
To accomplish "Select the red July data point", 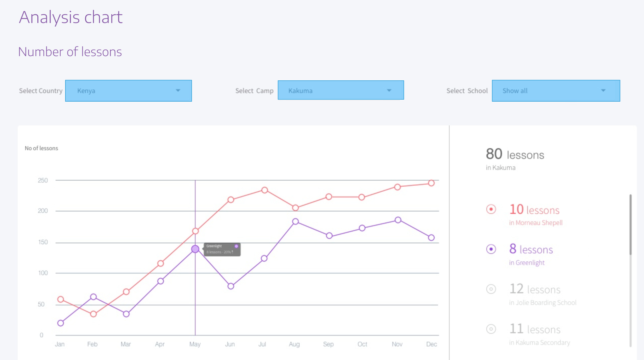I will [264, 190].
